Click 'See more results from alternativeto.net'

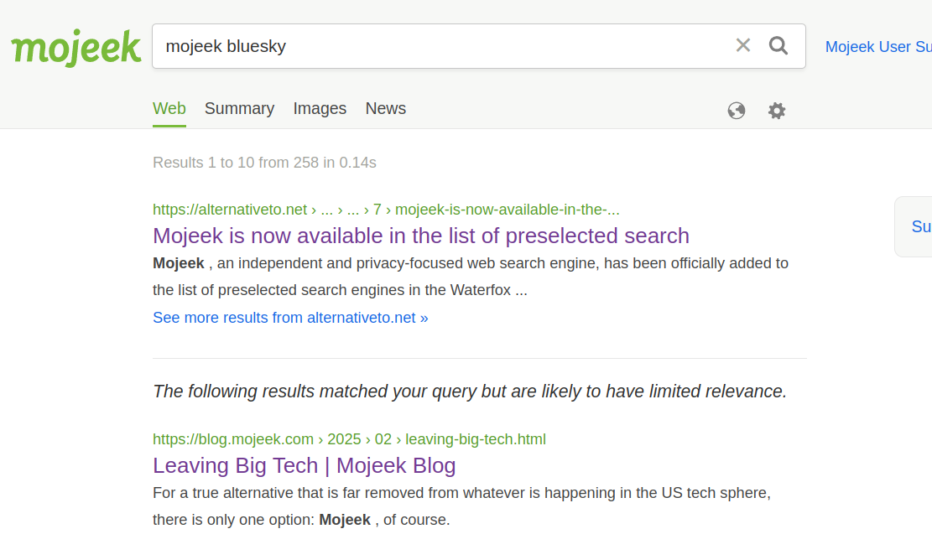(290, 318)
